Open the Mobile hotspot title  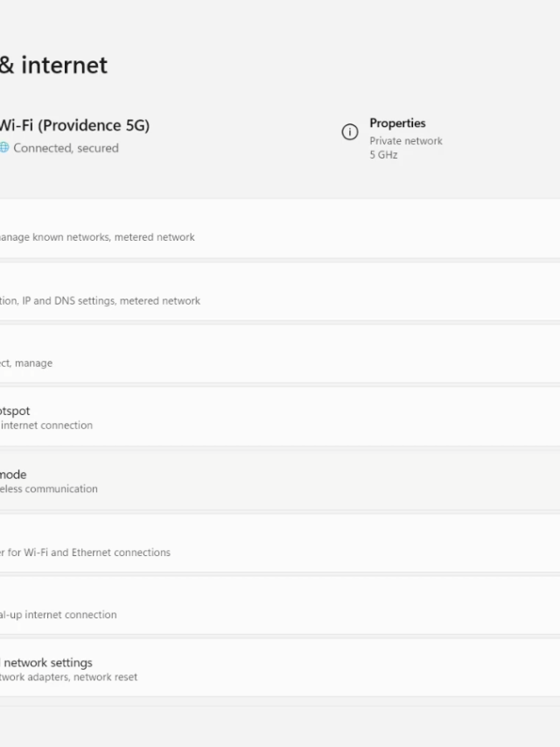(15, 411)
